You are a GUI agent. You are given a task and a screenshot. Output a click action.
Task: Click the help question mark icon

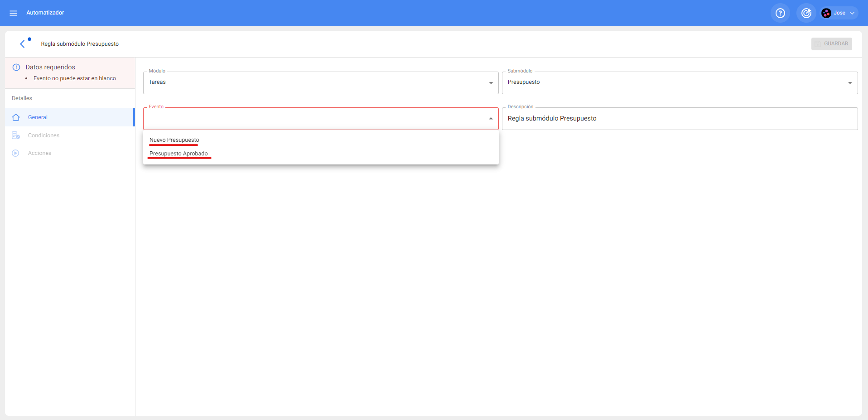coord(780,13)
